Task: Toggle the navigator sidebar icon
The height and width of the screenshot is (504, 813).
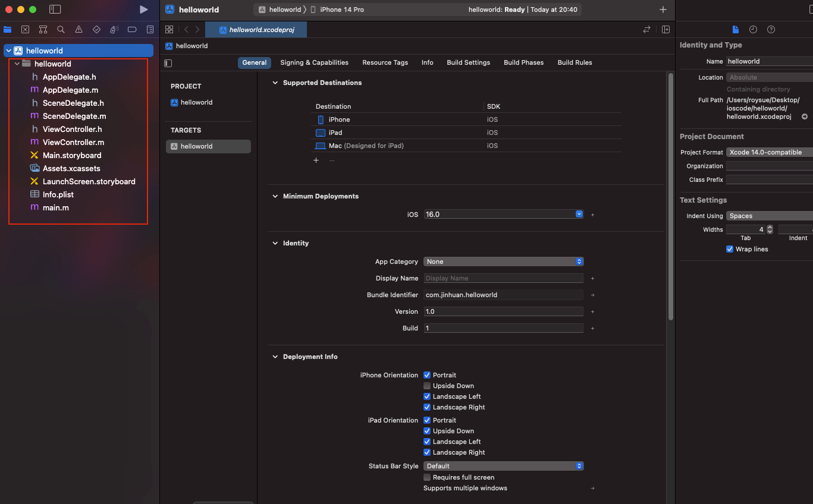Action: click(55, 10)
